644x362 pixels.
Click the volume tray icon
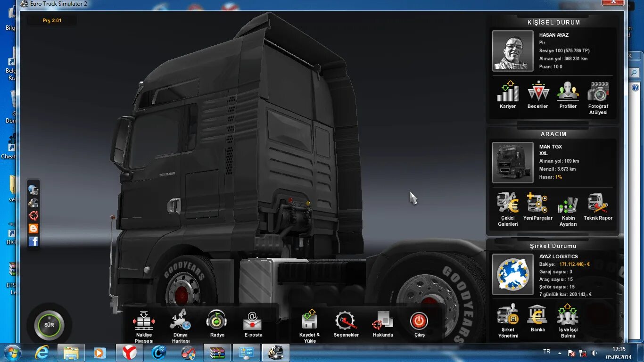click(594, 353)
